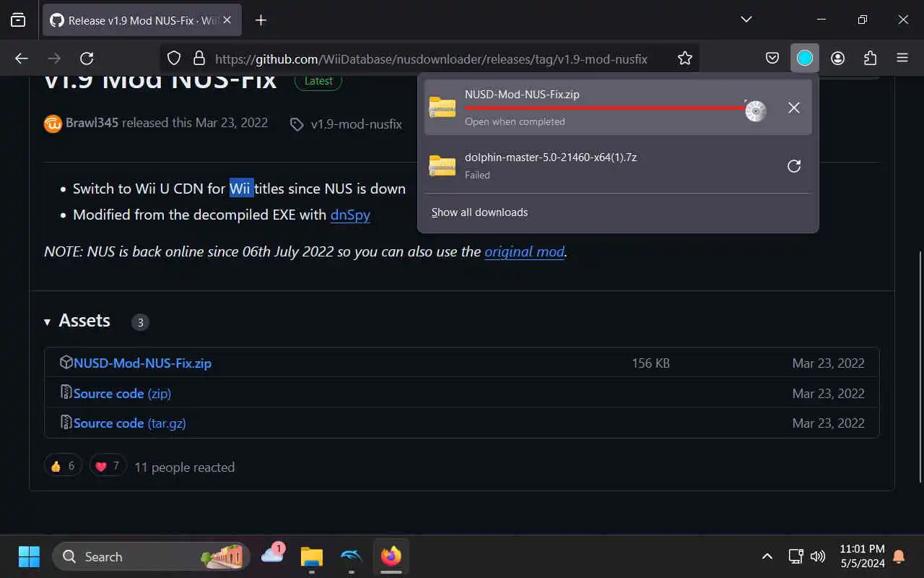The width and height of the screenshot is (924, 578).
Task: Open the Firefox application menu
Action: pos(902,59)
